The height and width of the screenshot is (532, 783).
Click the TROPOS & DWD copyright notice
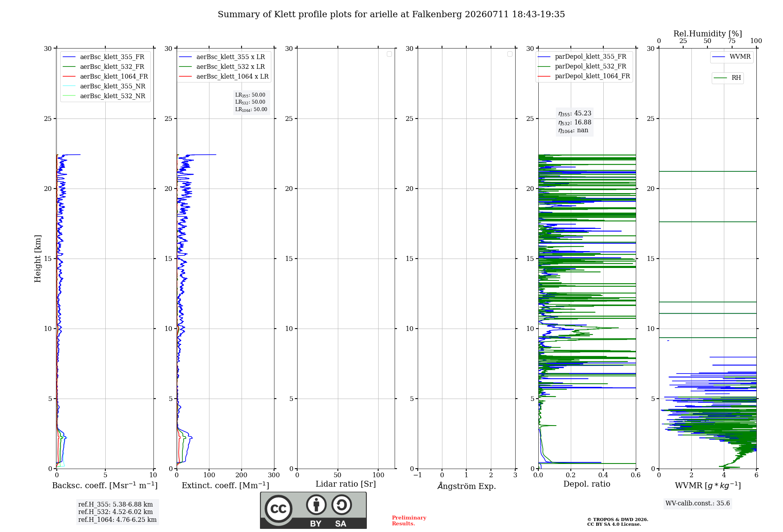tap(617, 522)
